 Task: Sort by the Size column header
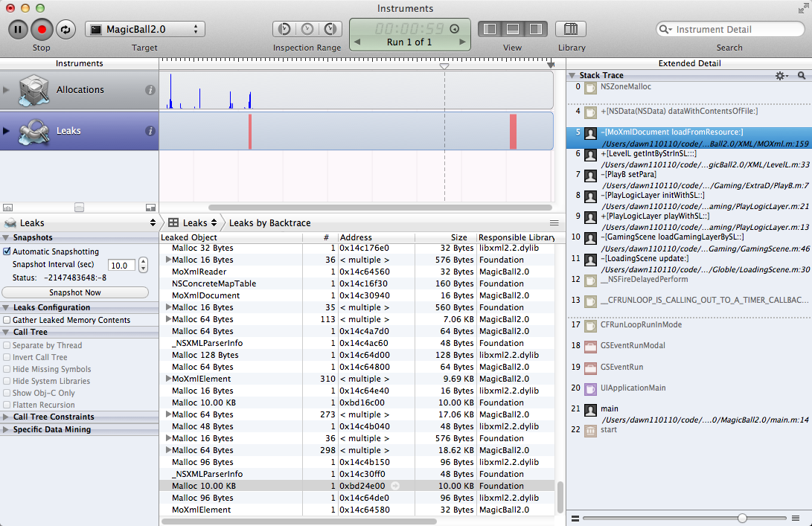[446, 237]
